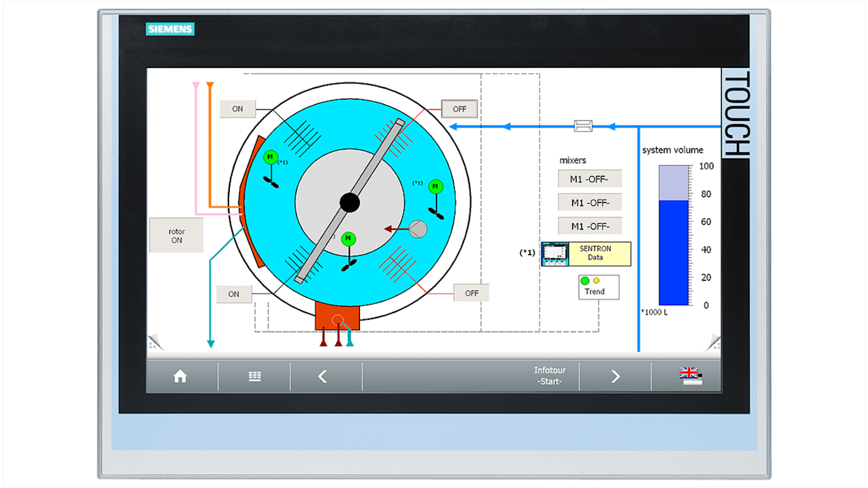This screenshot has width=868, height=488.
Task: Click the filter symbol on the inlet pipe
Action: (583, 125)
